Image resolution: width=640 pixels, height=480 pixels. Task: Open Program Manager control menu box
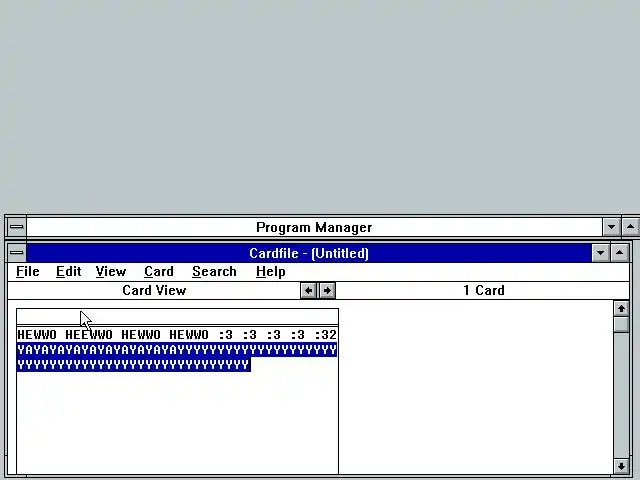pos(16,227)
